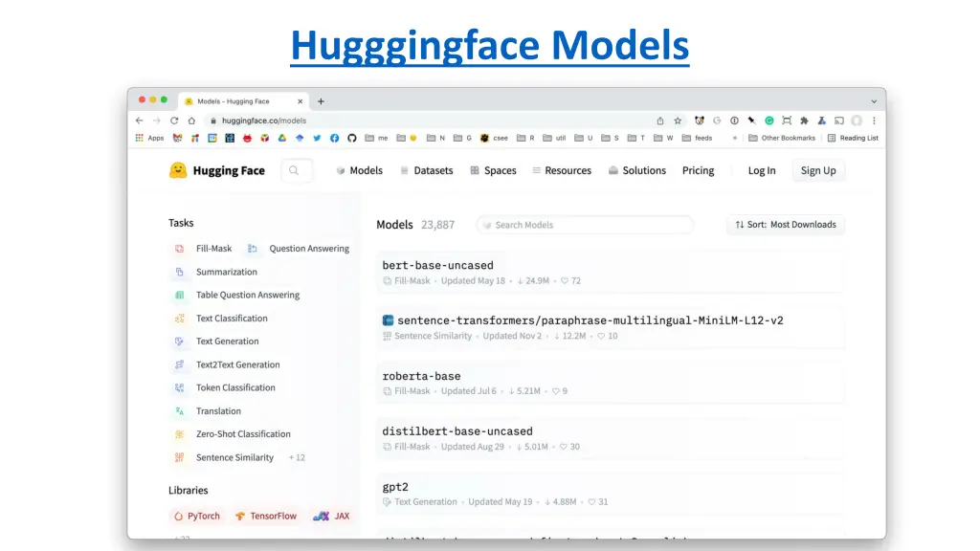Open the Datasets nav tab

point(426,170)
